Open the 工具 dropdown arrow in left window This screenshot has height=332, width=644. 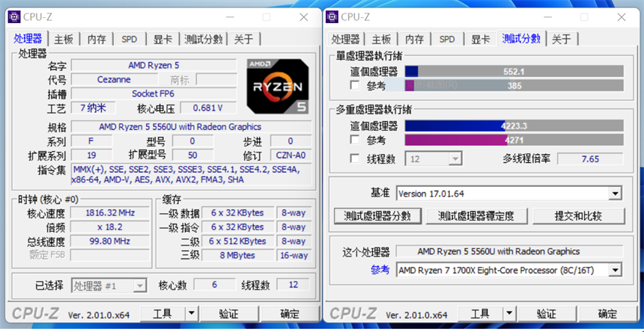click(192, 313)
